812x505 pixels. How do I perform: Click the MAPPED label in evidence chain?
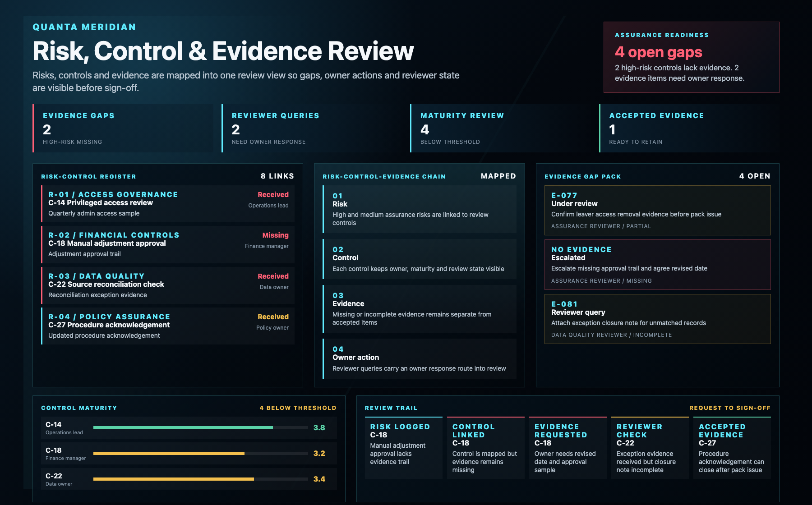tap(498, 176)
